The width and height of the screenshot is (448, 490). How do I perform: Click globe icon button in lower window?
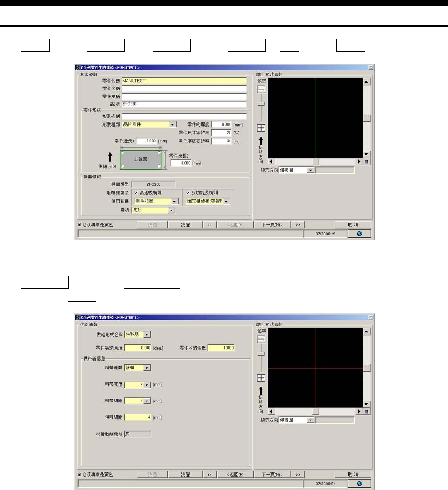coord(359,484)
